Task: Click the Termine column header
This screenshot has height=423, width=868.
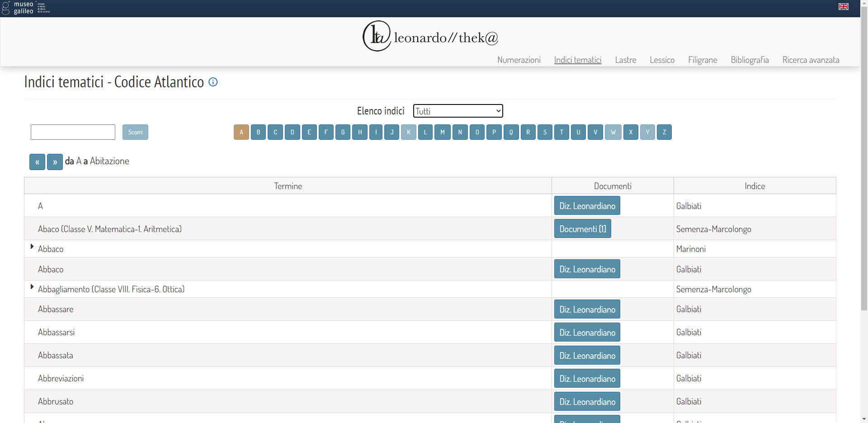Action: click(288, 186)
